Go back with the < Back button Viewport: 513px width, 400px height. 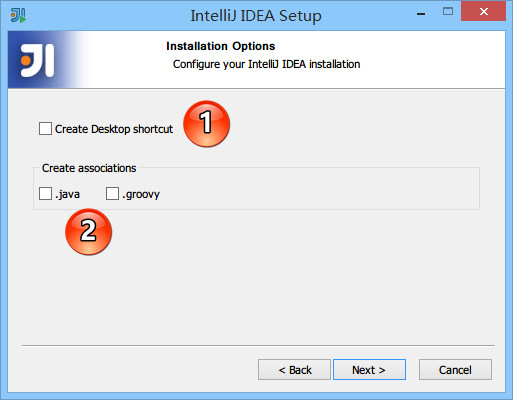pyautogui.click(x=294, y=369)
